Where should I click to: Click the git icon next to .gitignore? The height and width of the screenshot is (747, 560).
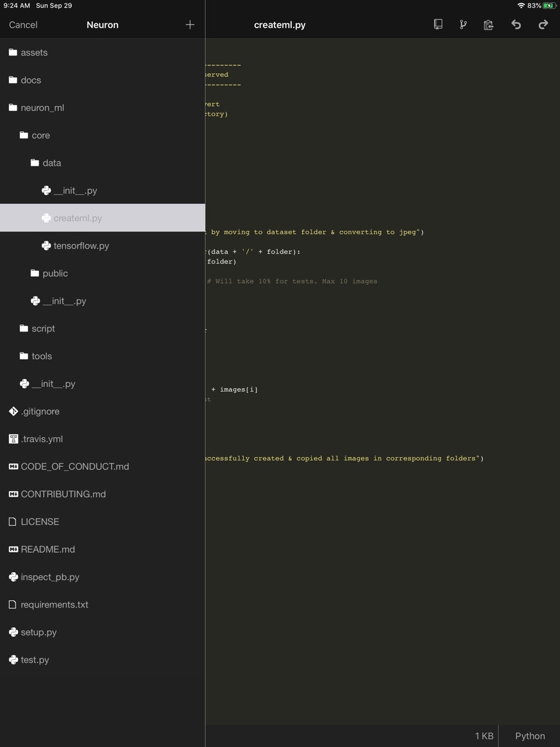tap(13, 411)
